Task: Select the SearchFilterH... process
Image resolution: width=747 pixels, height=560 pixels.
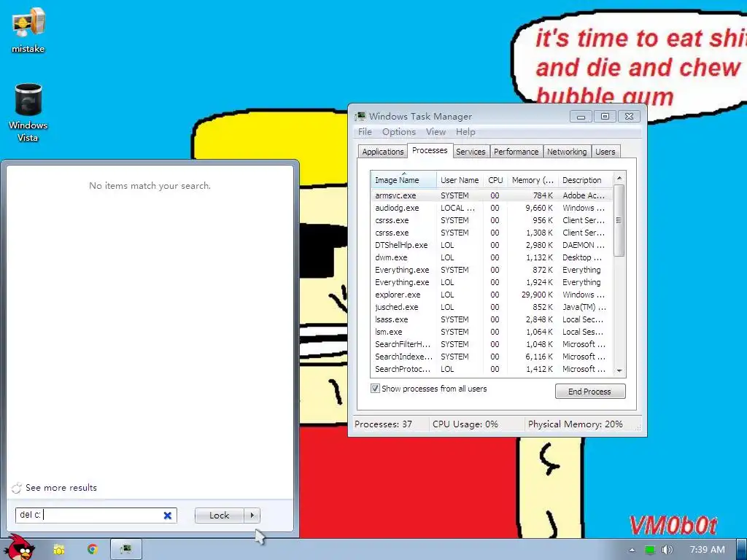Action: point(492,344)
